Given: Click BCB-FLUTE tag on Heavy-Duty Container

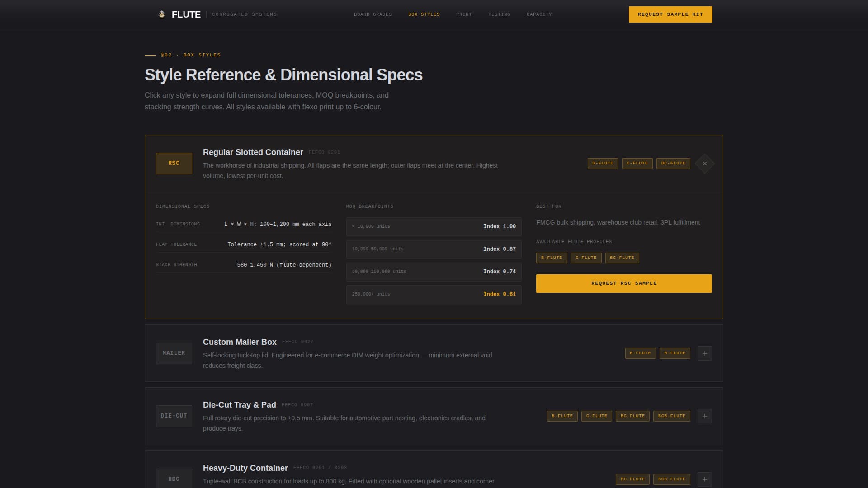Looking at the screenshot, I should tap(672, 479).
